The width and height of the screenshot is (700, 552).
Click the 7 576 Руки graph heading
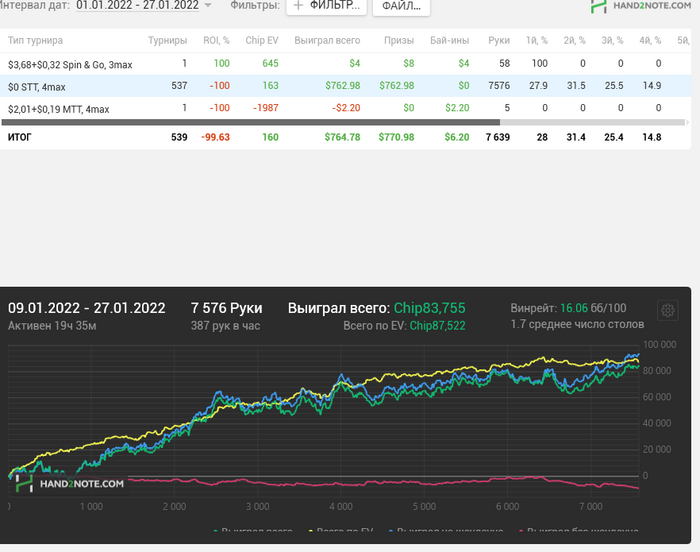pos(226,308)
